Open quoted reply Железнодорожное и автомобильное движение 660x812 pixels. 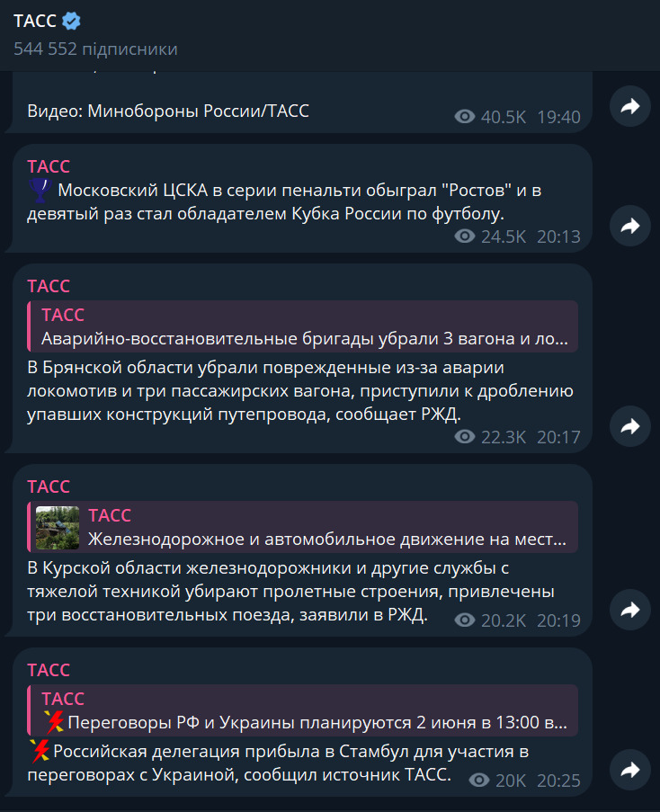302,527
